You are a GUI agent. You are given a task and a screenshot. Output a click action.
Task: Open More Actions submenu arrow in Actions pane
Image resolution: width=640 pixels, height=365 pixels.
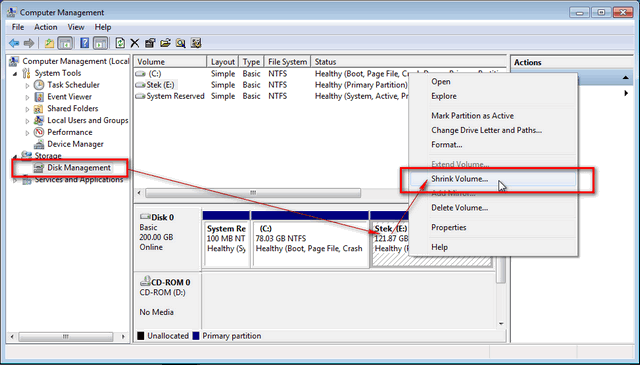click(626, 93)
